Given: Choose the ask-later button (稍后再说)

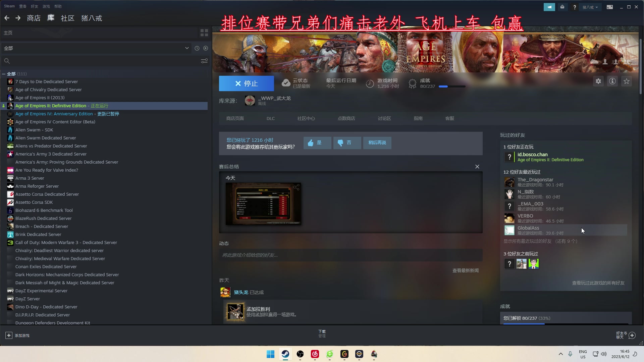Looking at the screenshot, I should tap(377, 143).
